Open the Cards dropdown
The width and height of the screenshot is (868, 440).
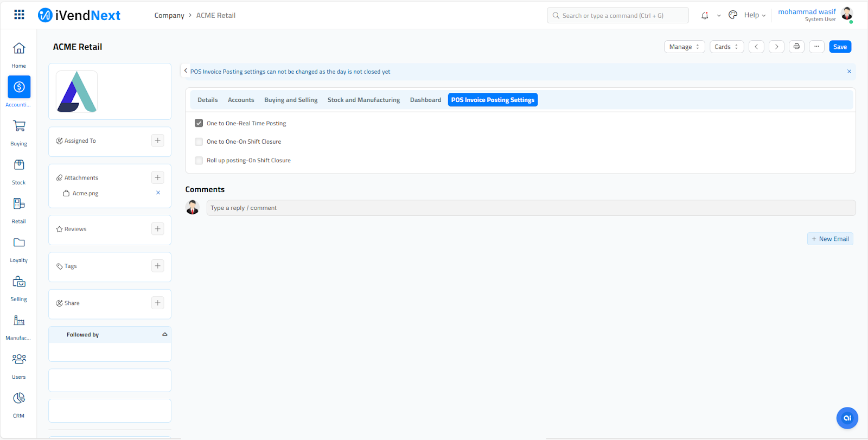point(726,47)
